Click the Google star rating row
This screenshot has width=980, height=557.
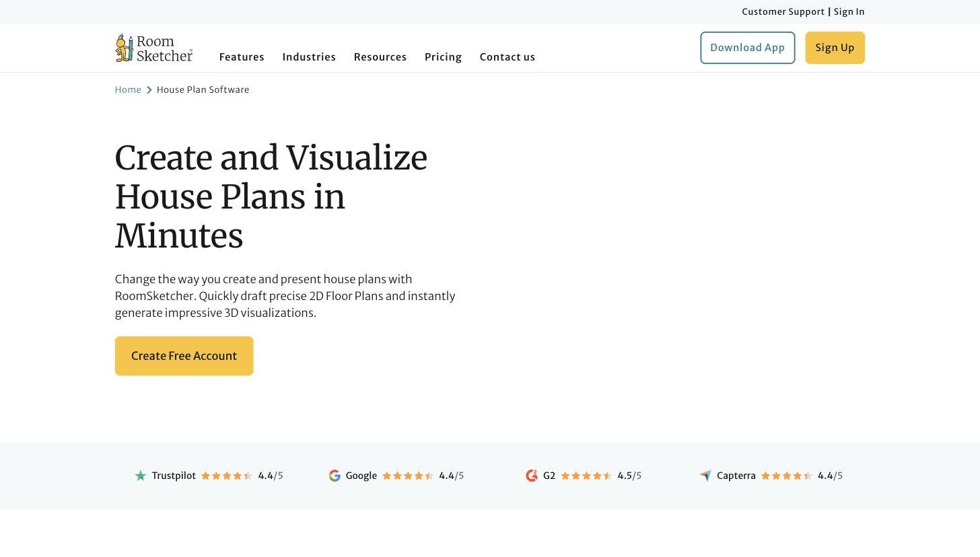coord(408,476)
